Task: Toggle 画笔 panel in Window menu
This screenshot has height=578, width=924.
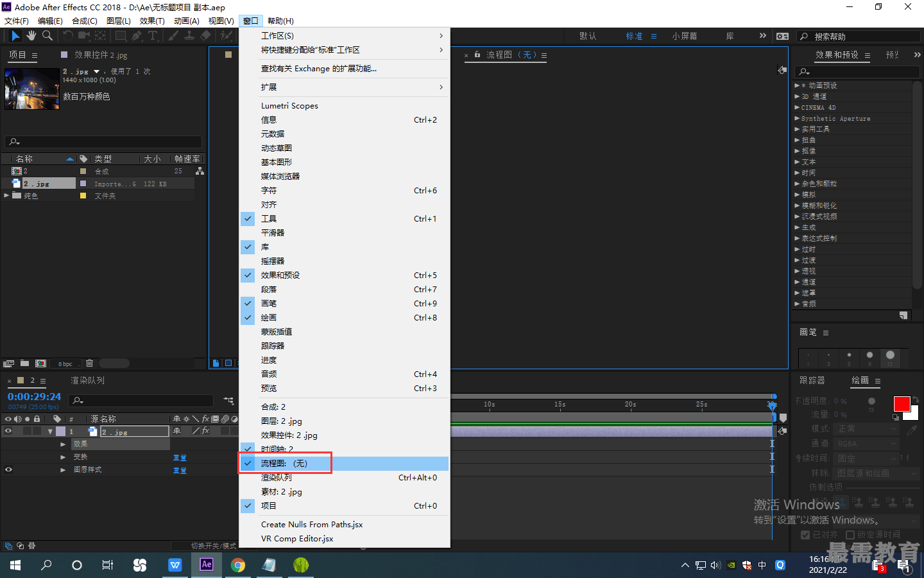Action: point(345,304)
